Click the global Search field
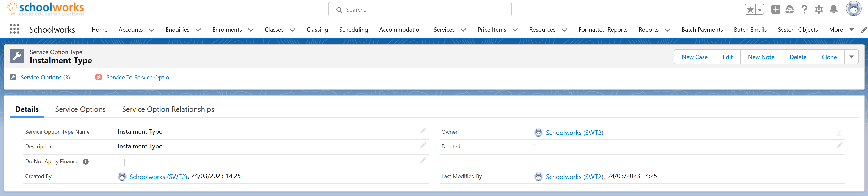 (x=420, y=9)
